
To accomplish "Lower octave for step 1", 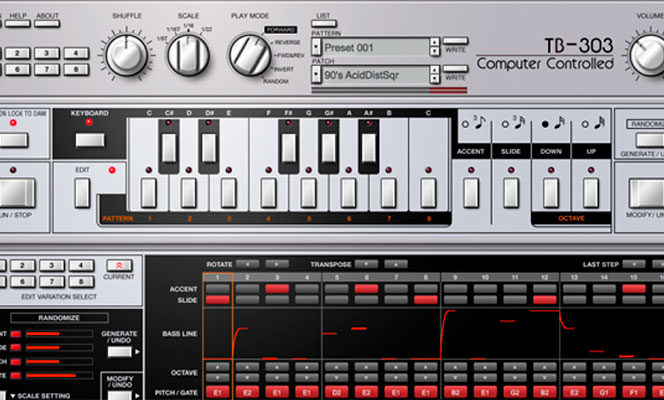I will (x=218, y=378).
